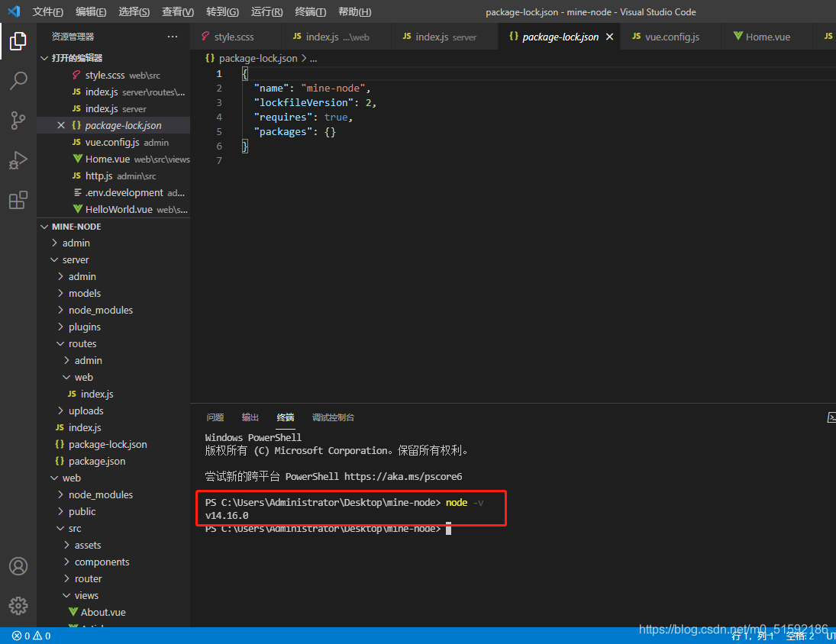Click the errors and warnings status indicator
The image size is (836, 644).
tap(31, 636)
